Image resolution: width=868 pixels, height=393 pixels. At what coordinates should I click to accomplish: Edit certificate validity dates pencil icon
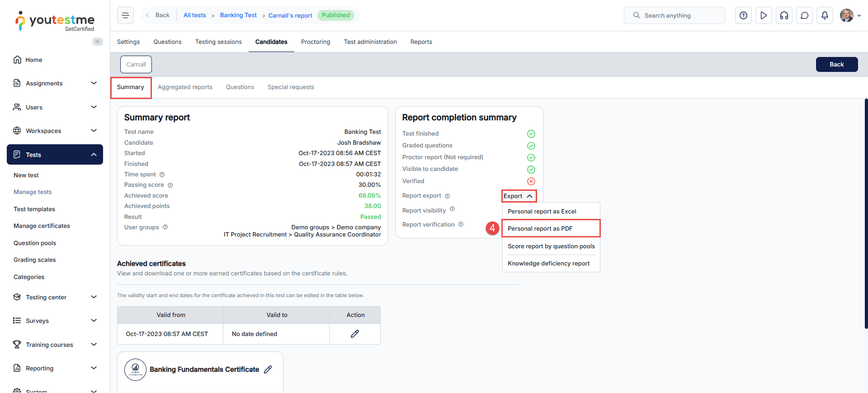[x=355, y=334]
